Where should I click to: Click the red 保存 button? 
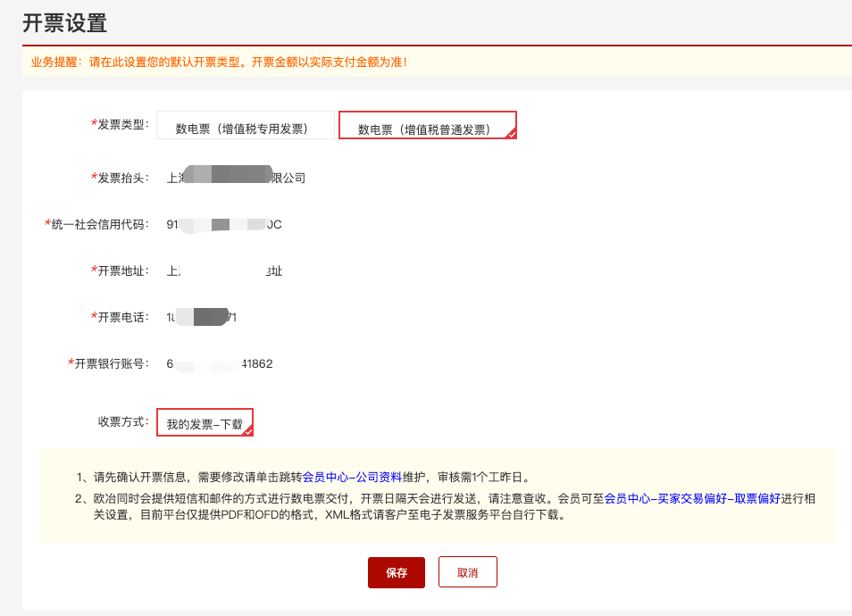[396, 572]
